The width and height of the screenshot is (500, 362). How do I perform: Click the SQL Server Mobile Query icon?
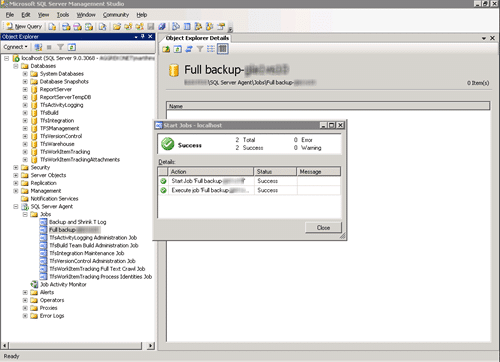[x=102, y=27]
